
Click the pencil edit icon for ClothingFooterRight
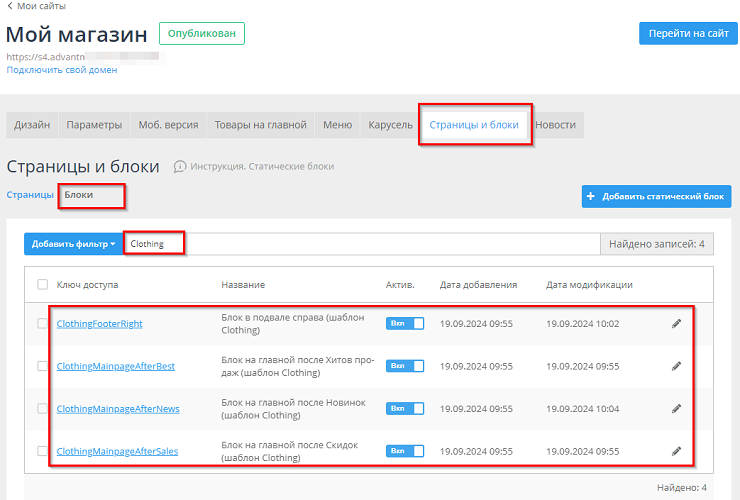(676, 323)
